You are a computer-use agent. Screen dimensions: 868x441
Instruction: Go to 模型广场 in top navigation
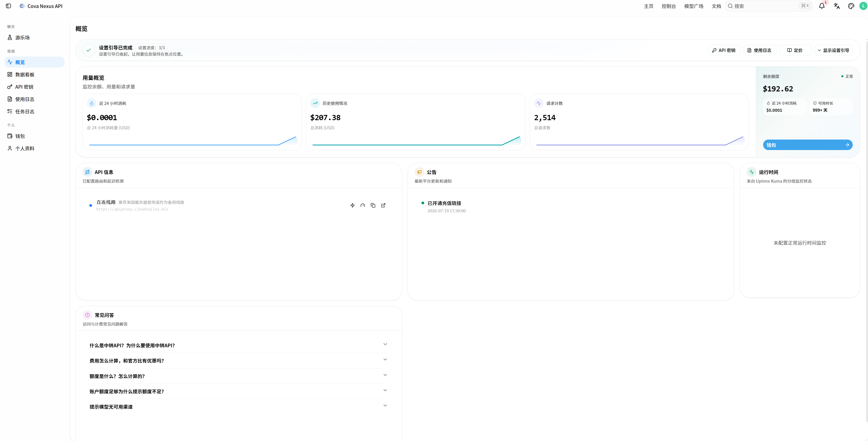(694, 6)
